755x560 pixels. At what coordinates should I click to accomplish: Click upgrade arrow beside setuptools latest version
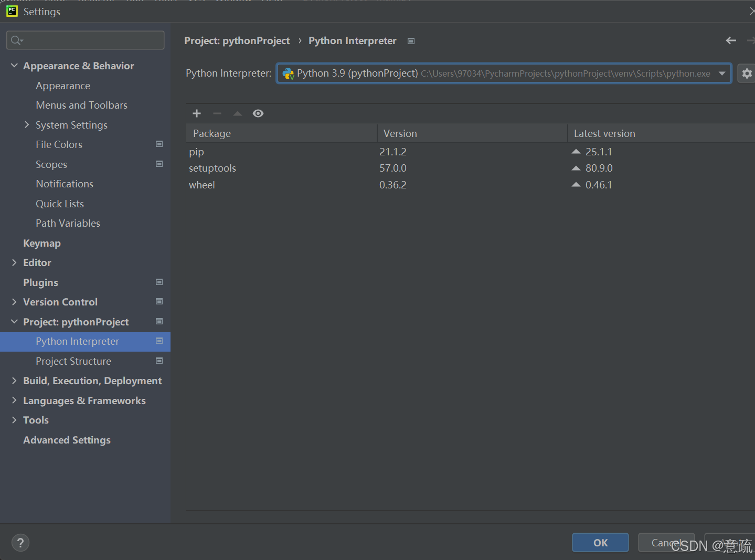pos(576,168)
